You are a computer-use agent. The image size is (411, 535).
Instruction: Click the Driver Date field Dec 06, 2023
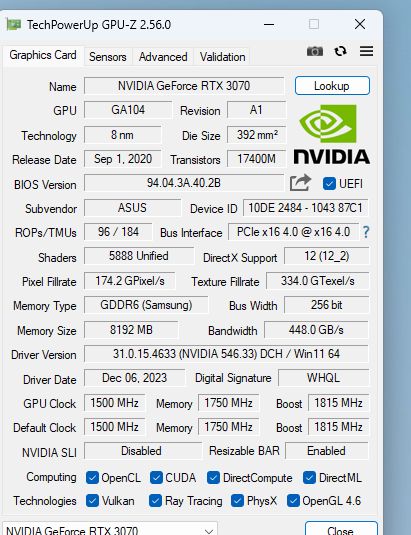click(x=135, y=378)
